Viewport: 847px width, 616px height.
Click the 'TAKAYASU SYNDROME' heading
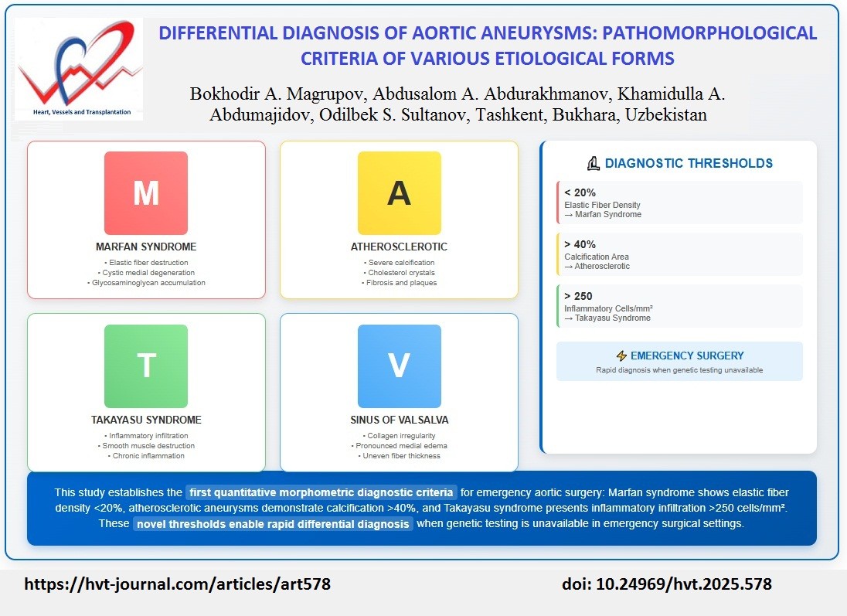pos(146,420)
